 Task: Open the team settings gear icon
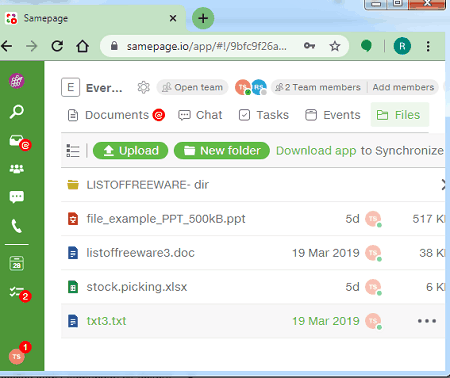pyautogui.click(x=144, y=88)
